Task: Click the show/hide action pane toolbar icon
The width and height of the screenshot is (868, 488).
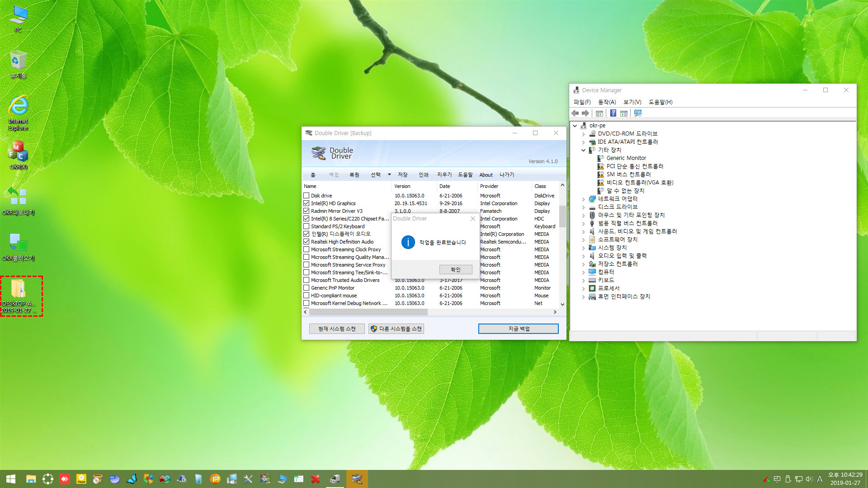Action: click(624, 113)
